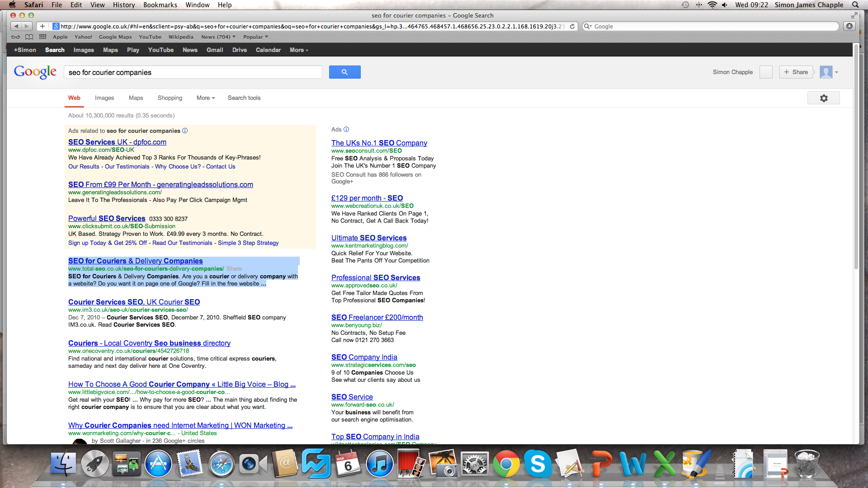Open the Calendar icon in dock
868x488 pixels.
348,464
